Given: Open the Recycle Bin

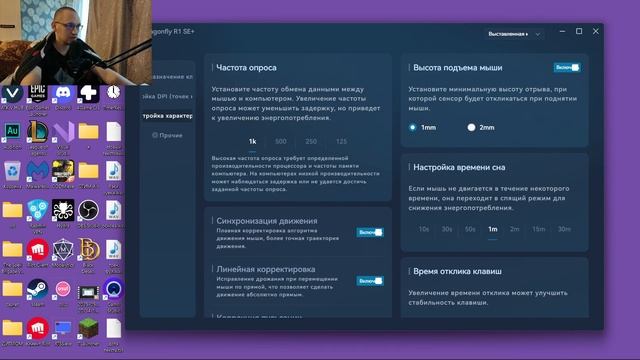Looking at the screenshot, I should (12, 171).
